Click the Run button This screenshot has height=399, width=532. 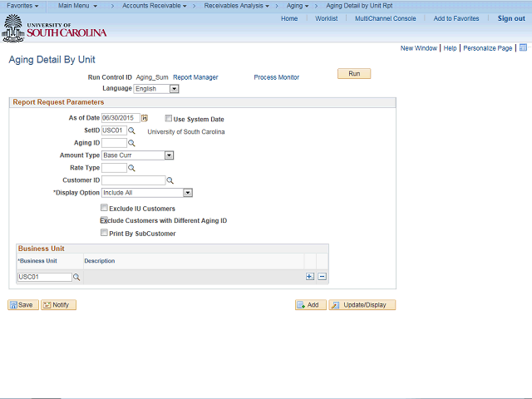[354, 74]
